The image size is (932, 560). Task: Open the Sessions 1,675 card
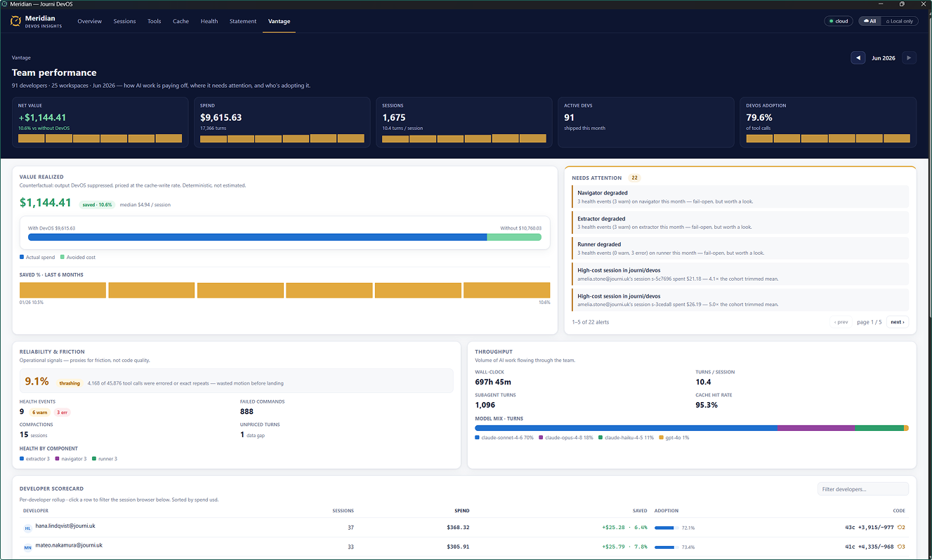pos(464,122)
